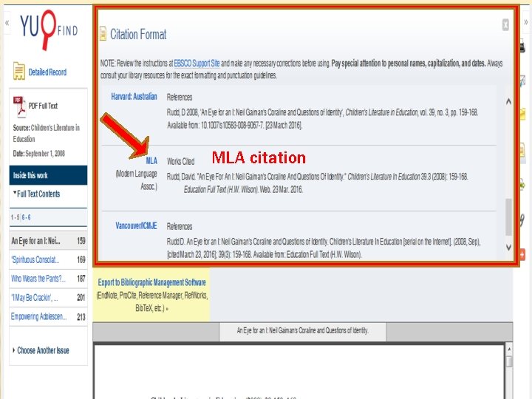Collapse Full Text Contents section
The width and height of the screenshot is (532, 399).
[36, 194]
